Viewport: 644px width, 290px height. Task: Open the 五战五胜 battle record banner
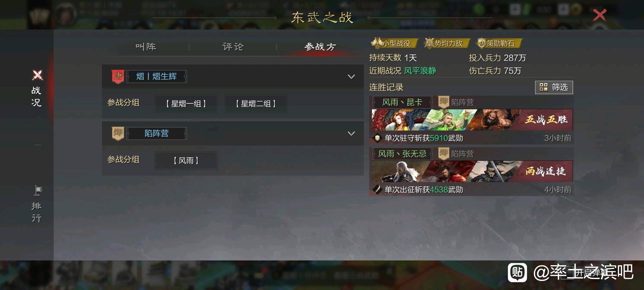[472, 120]
